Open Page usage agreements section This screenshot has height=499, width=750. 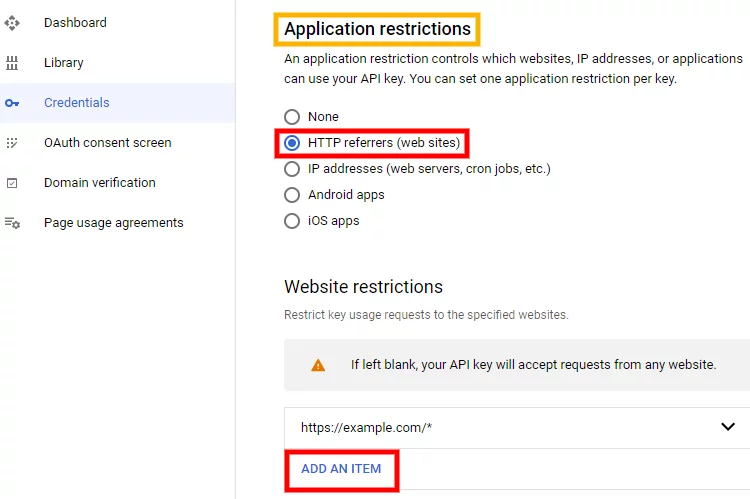113,223
